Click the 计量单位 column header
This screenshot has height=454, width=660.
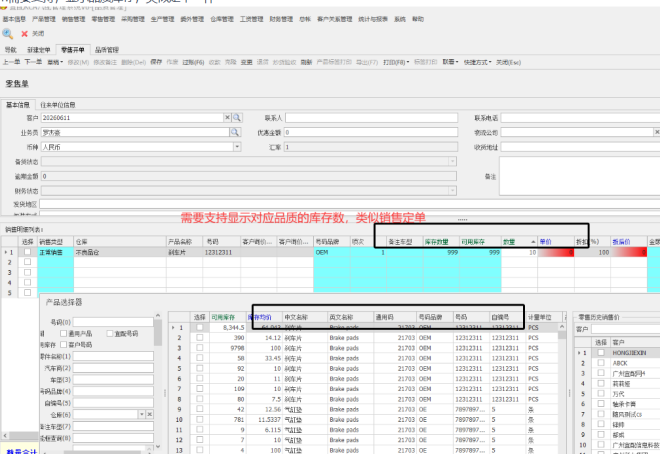coord(544,317)
